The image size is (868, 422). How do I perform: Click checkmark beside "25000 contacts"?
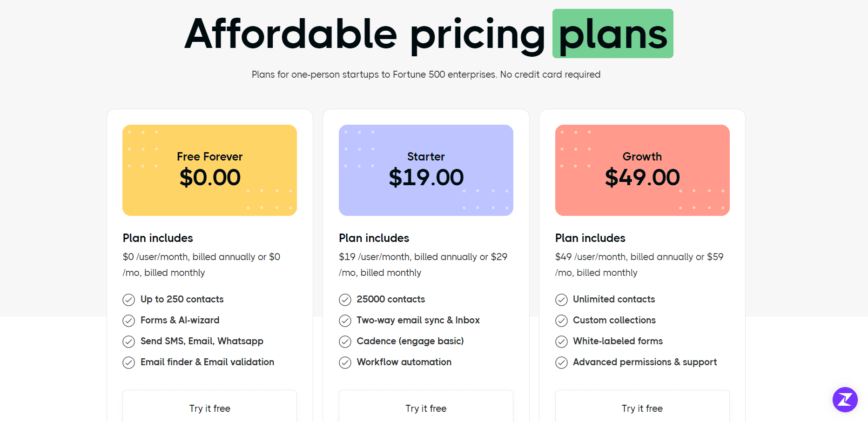pyautogui.click(x=345, y=300)
